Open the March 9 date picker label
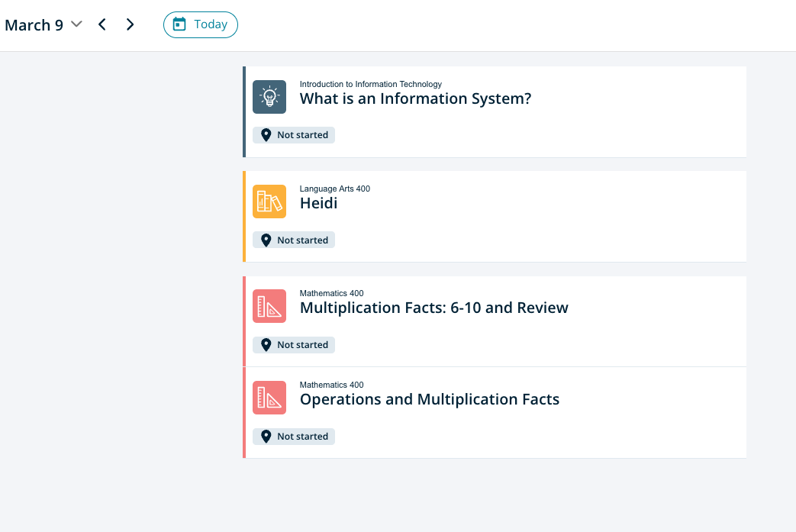 [x=34, y=25]
